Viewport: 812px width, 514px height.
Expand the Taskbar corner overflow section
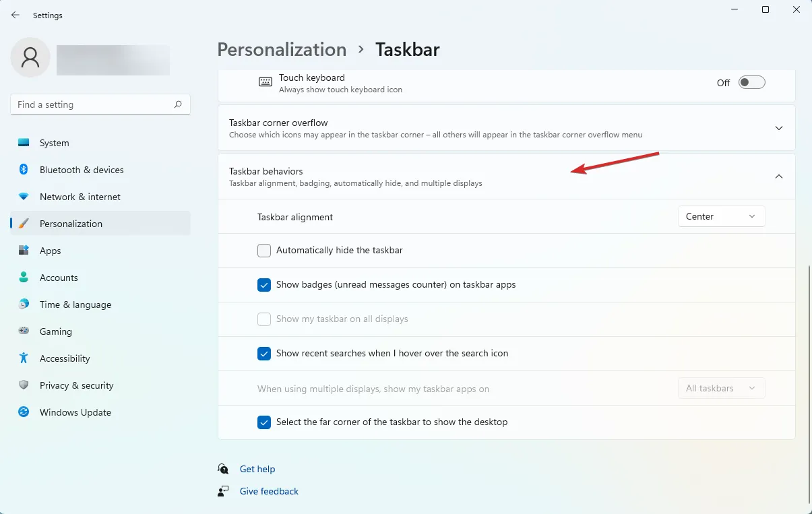[x=778, y=128]
